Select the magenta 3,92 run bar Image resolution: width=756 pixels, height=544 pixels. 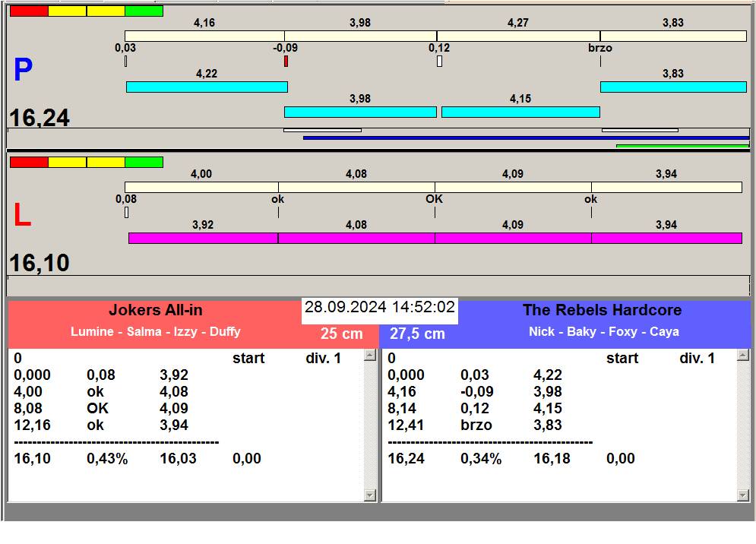[x=203, y=239]
